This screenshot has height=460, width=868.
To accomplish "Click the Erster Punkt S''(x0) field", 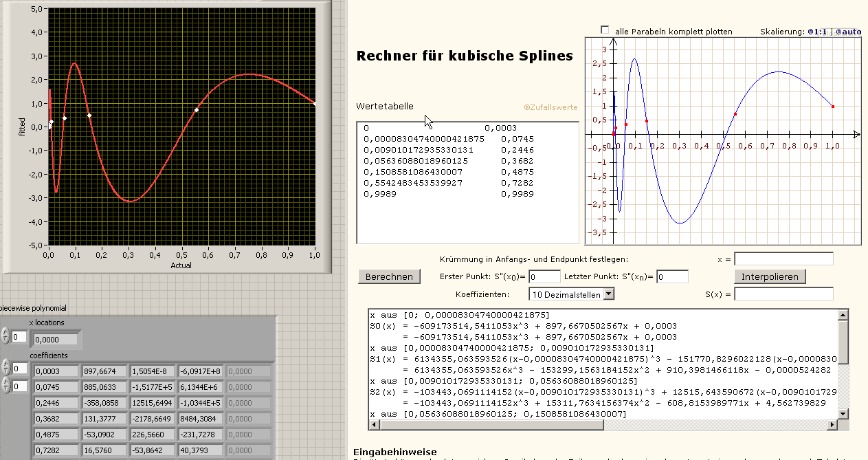I will [544, 276].
